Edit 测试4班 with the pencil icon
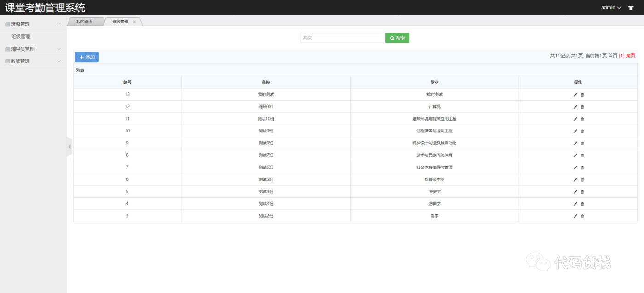Screen dimensions: 644x293 [575, 192]
